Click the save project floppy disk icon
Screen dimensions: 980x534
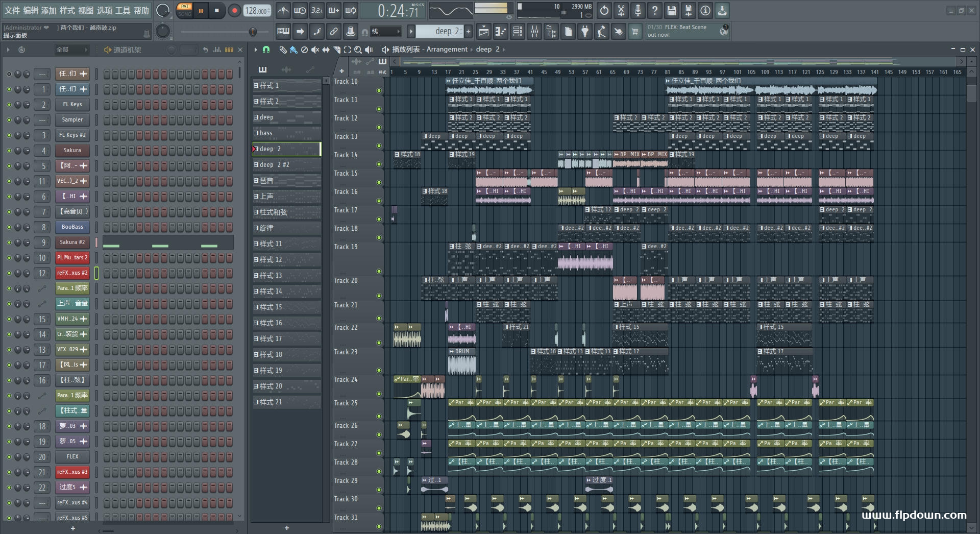pos(671,10)
